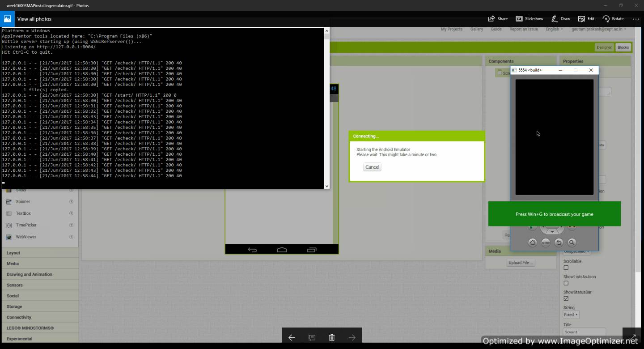
Task: Click the emulator window title icon
Action: 514,70
